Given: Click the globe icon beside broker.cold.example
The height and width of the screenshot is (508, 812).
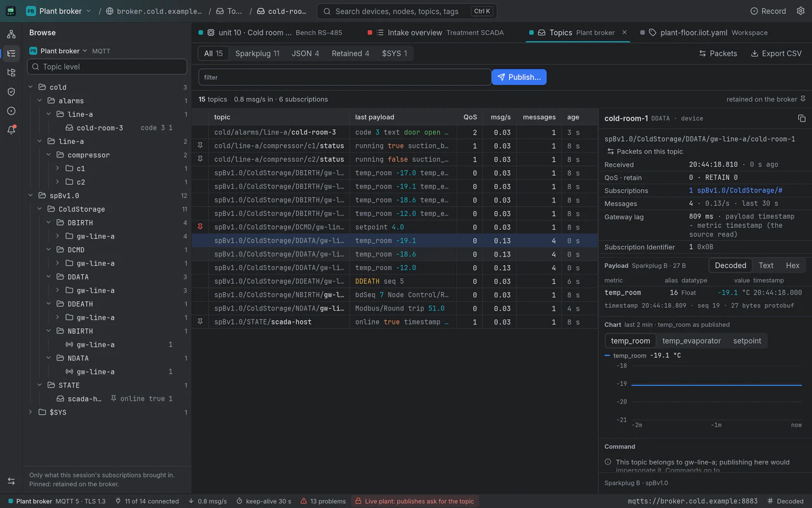Looking at the screenshot, I should pyautogui.click(x=110, y=11).
